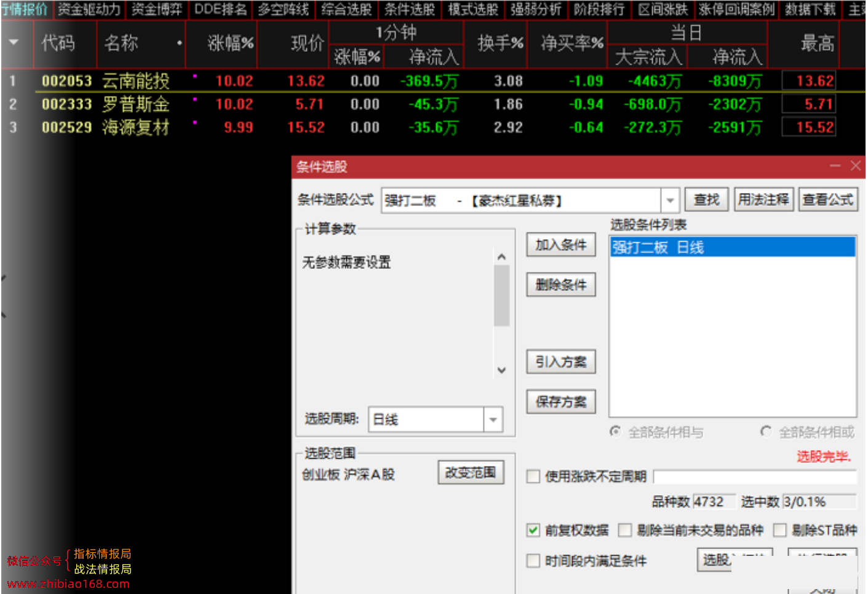Click the 引入方案 button
868x594 pixels.
pyautogui.click(x=561, y=362)
